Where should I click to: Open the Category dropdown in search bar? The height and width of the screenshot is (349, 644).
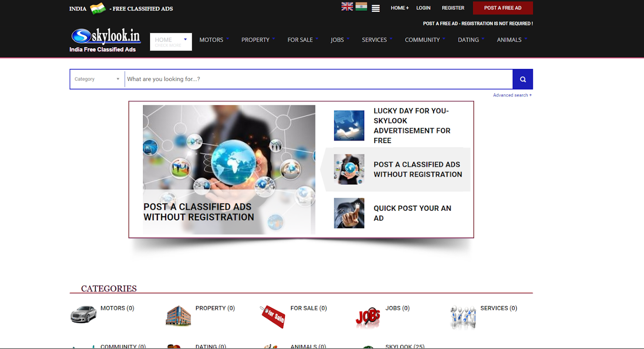click(x=97, y=79)
